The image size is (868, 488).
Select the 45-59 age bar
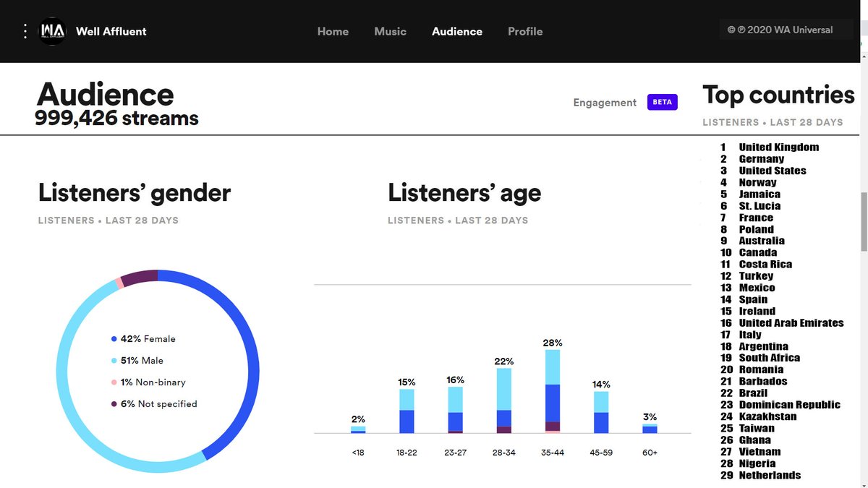[601, 412]
